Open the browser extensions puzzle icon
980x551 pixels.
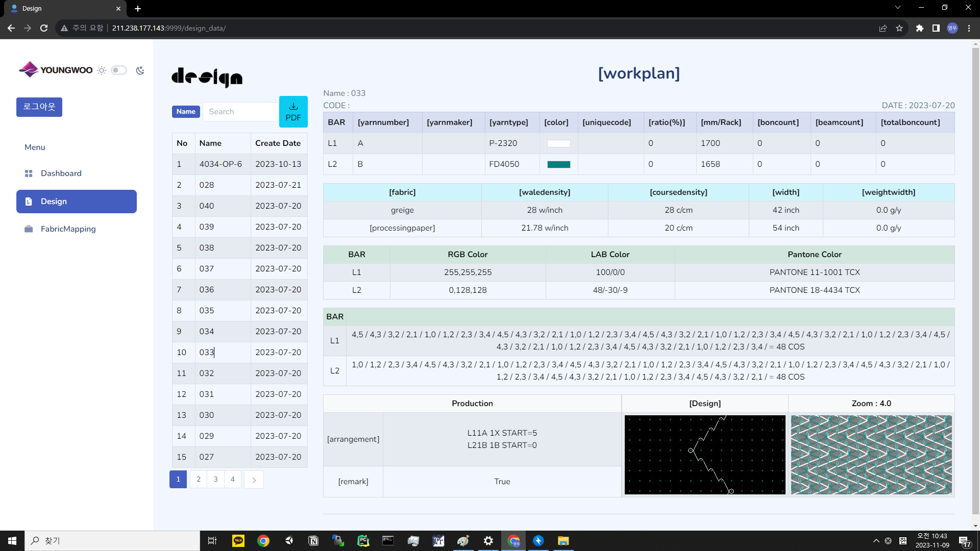(x=920, y=28)
